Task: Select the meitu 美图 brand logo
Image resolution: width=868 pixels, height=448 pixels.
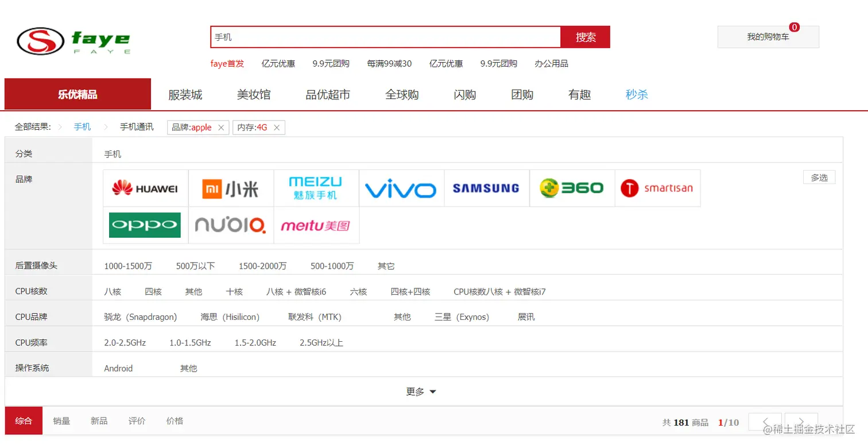Action: point(316,225)
